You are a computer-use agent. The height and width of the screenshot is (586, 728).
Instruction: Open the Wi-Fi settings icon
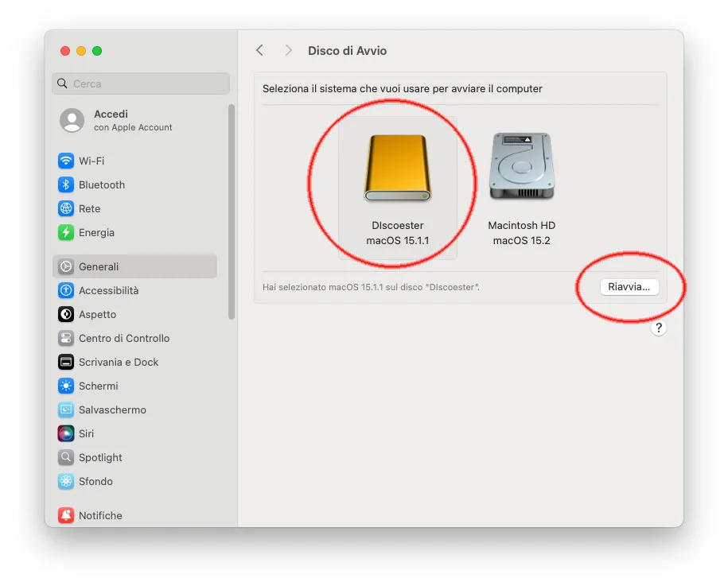(x=65, y=161)
